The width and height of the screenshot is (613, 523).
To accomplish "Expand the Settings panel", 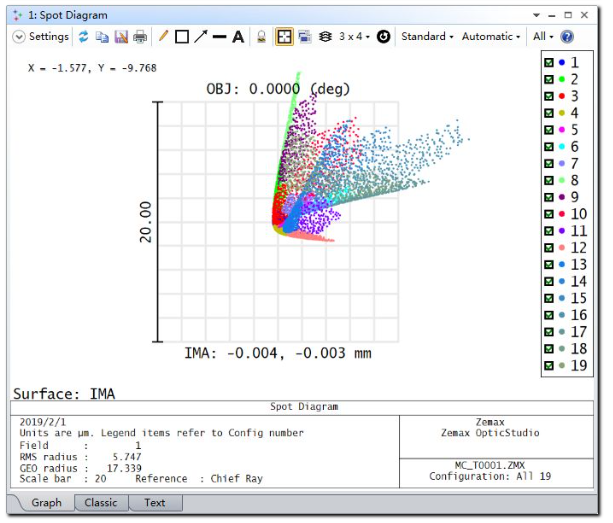I will (x=41, y=37).
